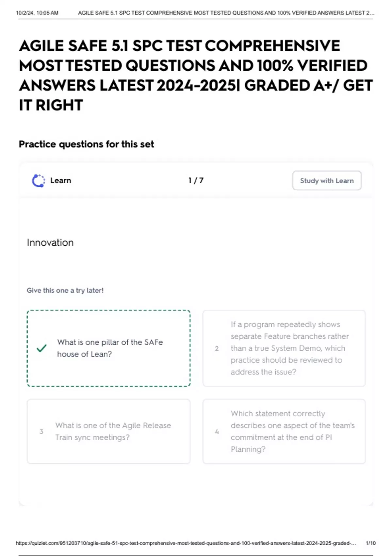The image size is (392, 556).
Task: Pick the Agile Release Train sync meetings answer
Action: coord(113,431)
